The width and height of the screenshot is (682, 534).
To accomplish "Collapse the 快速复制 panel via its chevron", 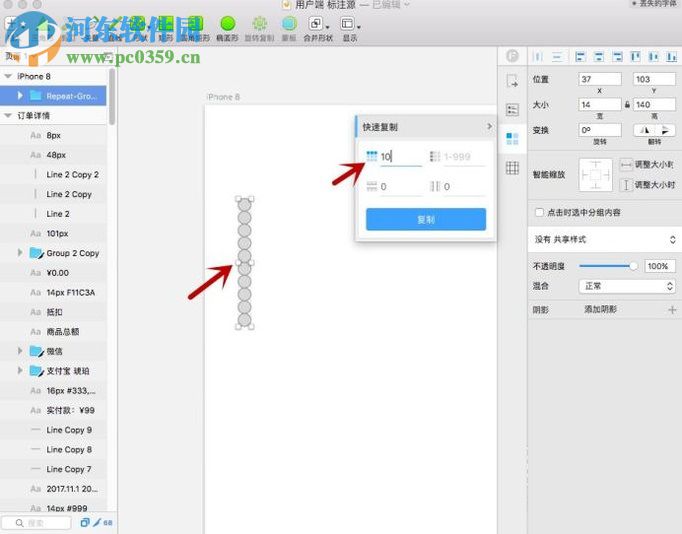I will click(489, 127).
